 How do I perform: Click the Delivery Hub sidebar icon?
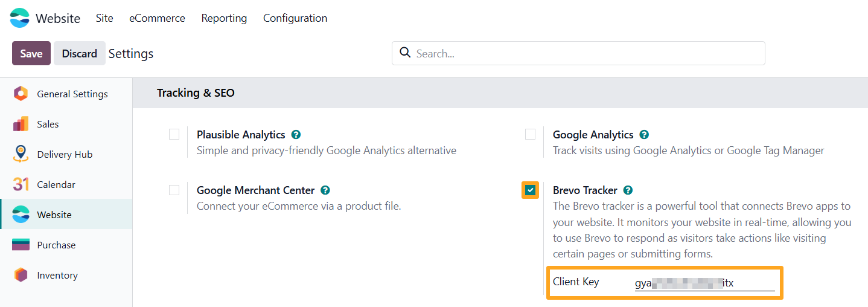tap(21, 154)
